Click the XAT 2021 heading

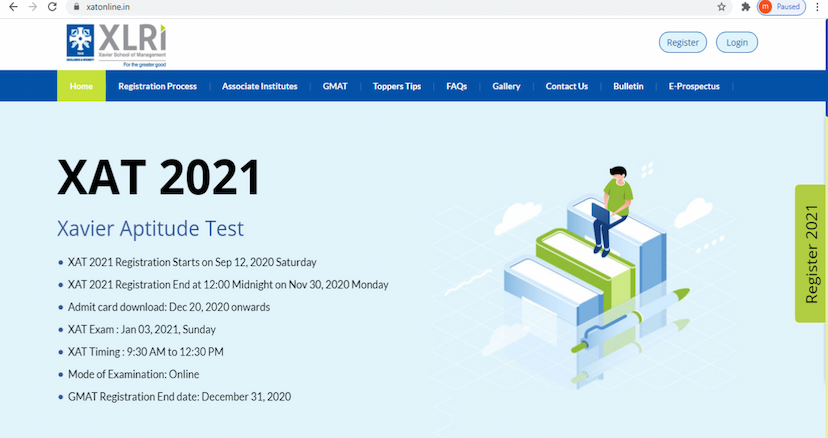[158, 178]
